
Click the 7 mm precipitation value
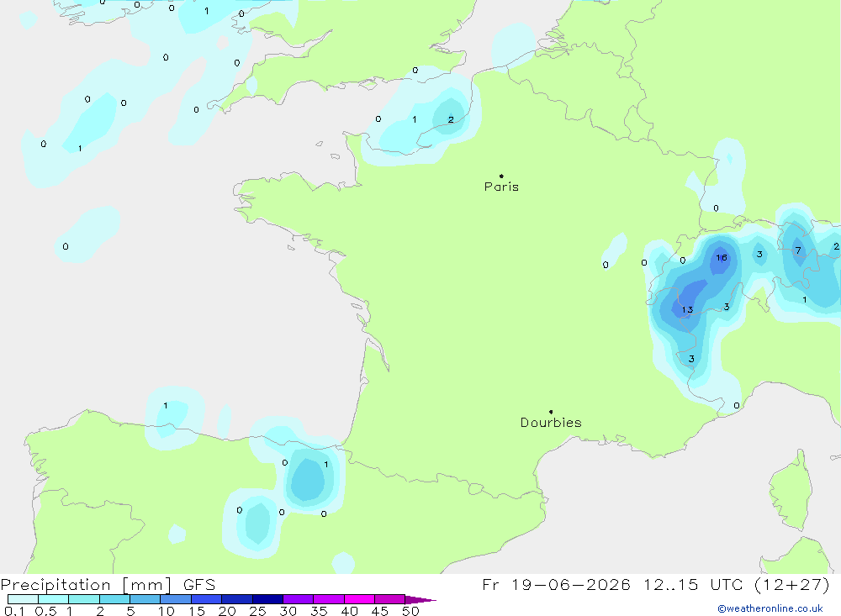click(798, 250)
